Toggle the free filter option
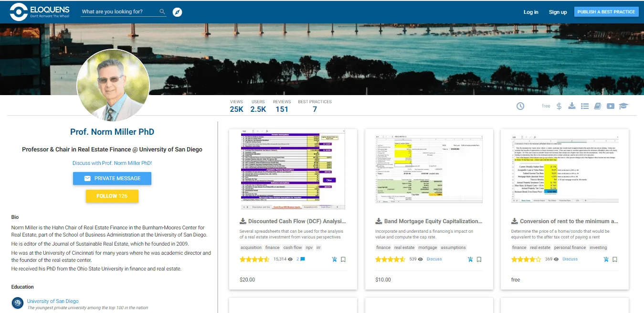This screenshot has height=313, width=644. [x=546, y=106]
